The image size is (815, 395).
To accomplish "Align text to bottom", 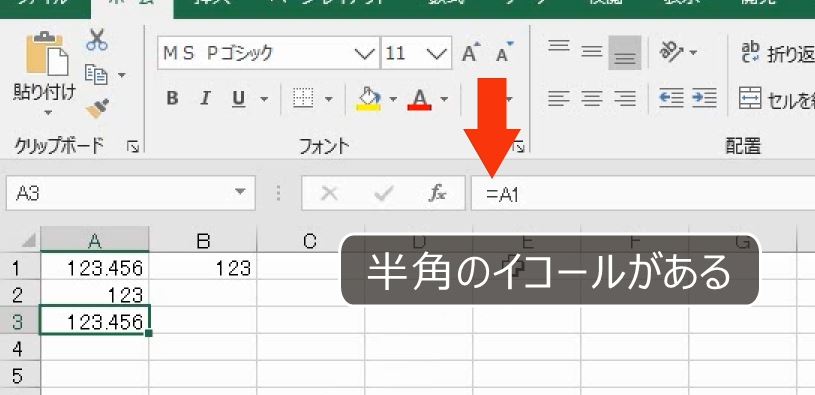I will 625,52.
